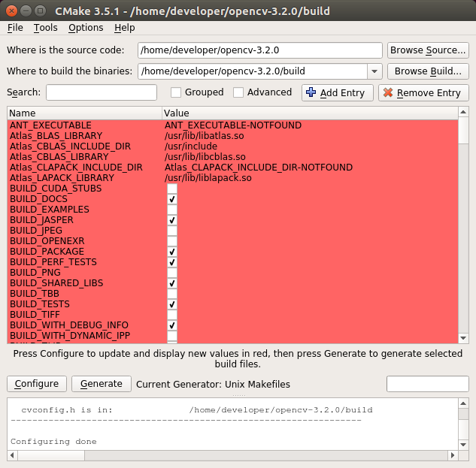Image resolution: width=476 pixels, height=468 pixels.
Task: Click into the build binaries path field
Action: (253, 71)
